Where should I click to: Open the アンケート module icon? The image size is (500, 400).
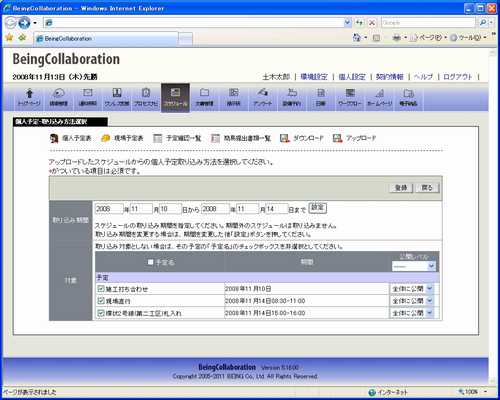pos(263,97)
